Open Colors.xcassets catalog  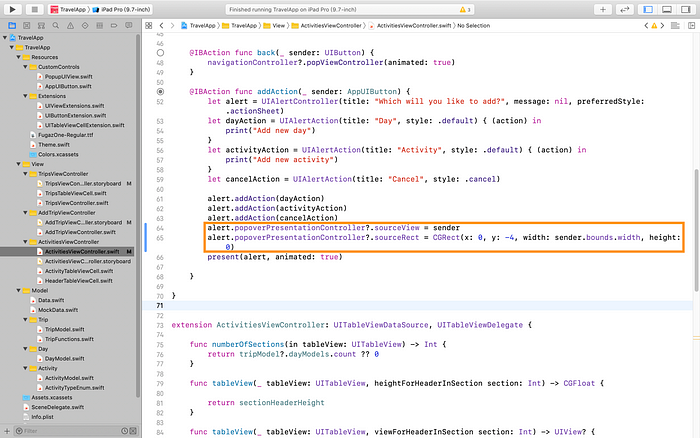pyautogui.click(x=58, y=154)
